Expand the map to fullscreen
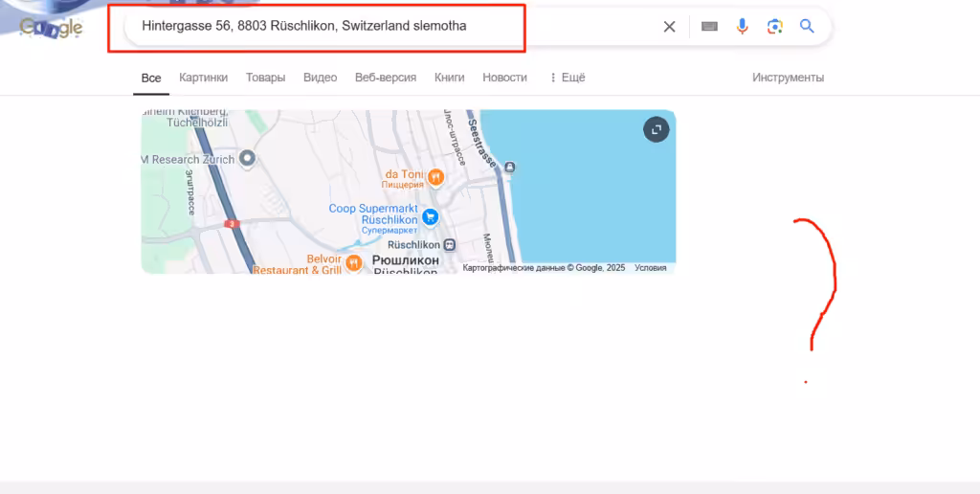The image size is (980, 494). point(657,130)
